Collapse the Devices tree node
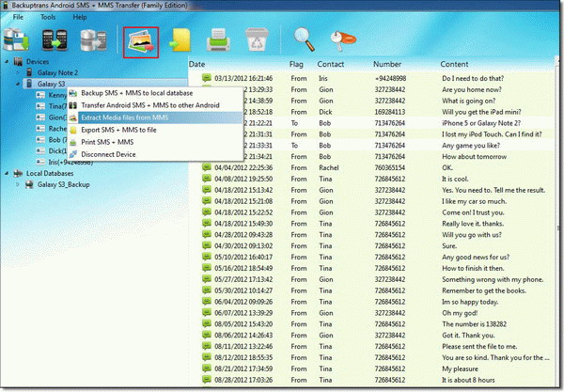 pos(7,62)
